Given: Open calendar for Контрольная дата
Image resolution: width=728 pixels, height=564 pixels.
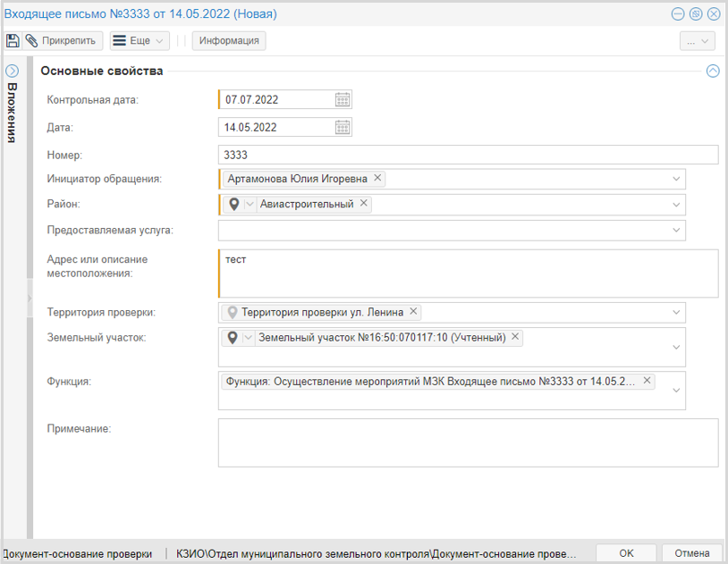Looking at the screenshot, I should pyautogui.click(x=343, y=100).
